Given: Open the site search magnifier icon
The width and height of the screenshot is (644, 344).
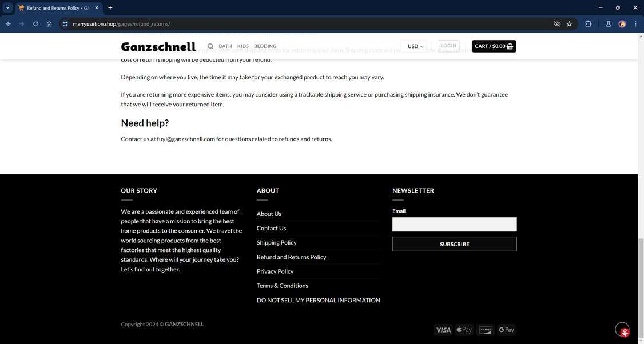Looking at the screenshot, I should (x=210, y=46).
